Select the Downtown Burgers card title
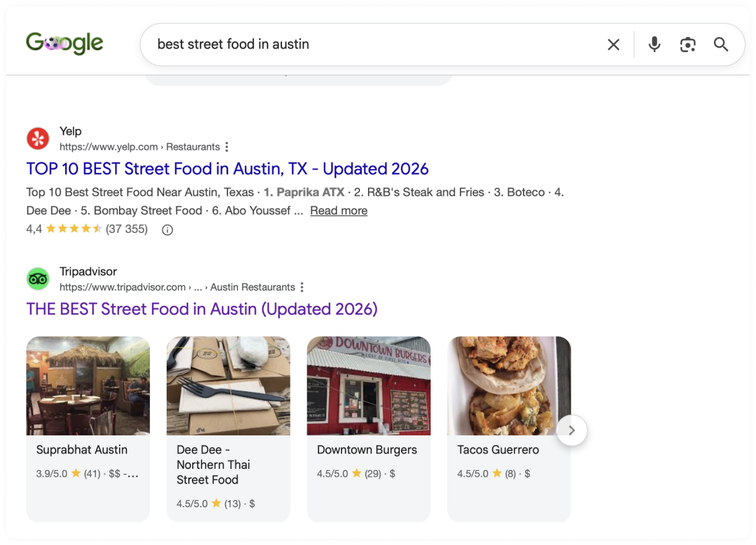The height and width of the screenshot is (545, 756). pyautogui.click(x=367, y=450)
